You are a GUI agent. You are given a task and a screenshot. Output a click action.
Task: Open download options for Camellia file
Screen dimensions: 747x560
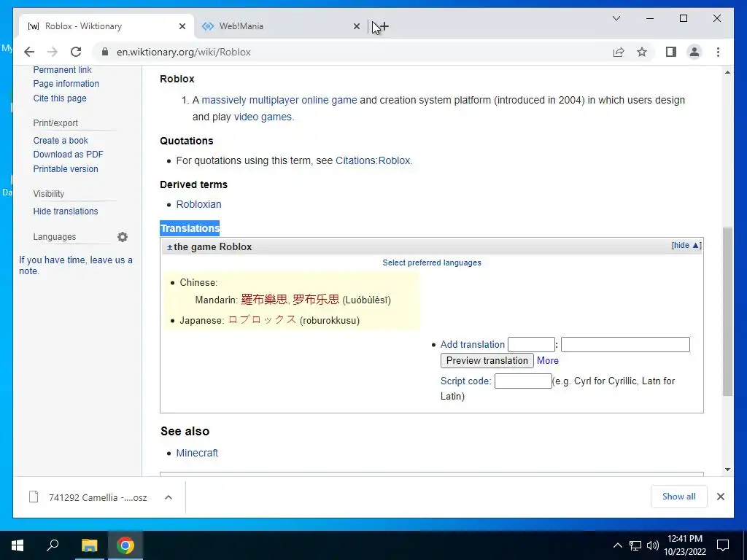tap(169, 497)
